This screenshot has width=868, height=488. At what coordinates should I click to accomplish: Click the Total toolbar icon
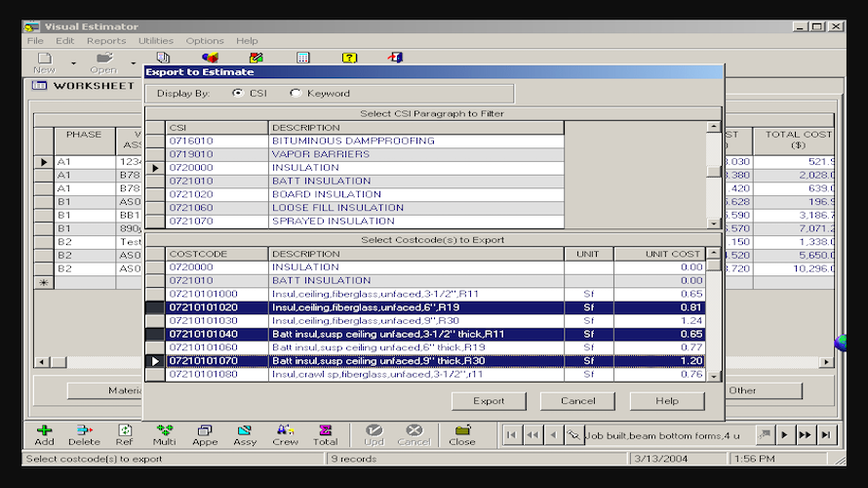(325, 434)
